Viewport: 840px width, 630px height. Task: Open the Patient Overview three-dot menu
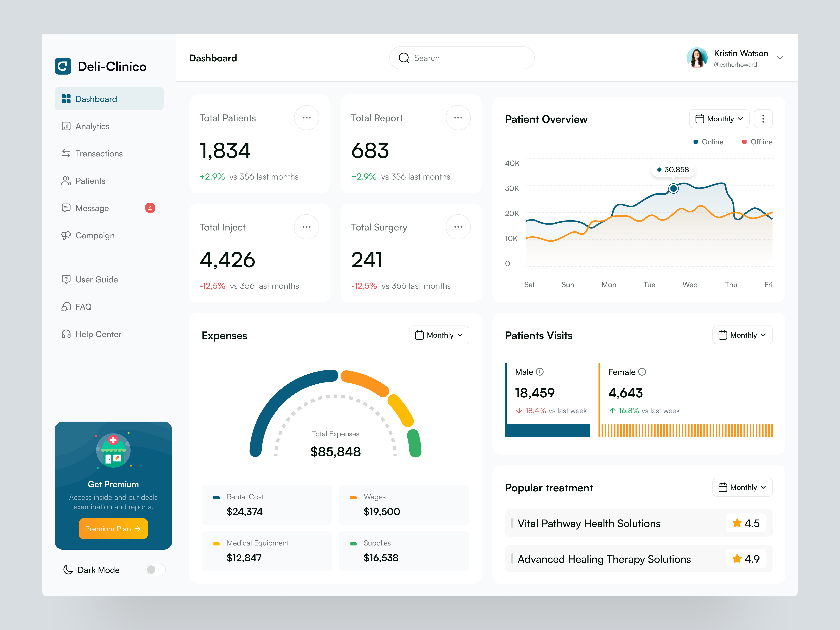tap(763, 118)
